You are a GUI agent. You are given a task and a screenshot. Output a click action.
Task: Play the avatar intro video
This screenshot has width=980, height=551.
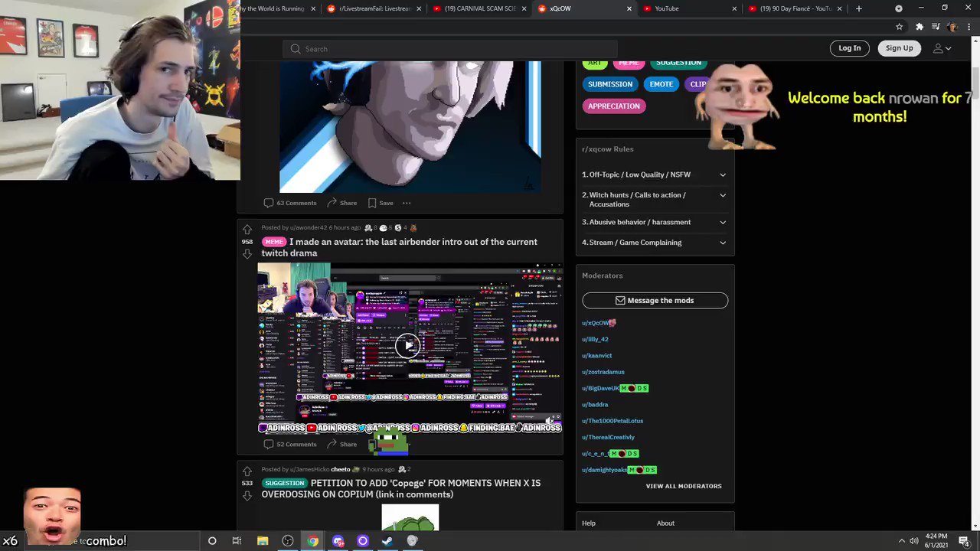(x=408, y=345)
